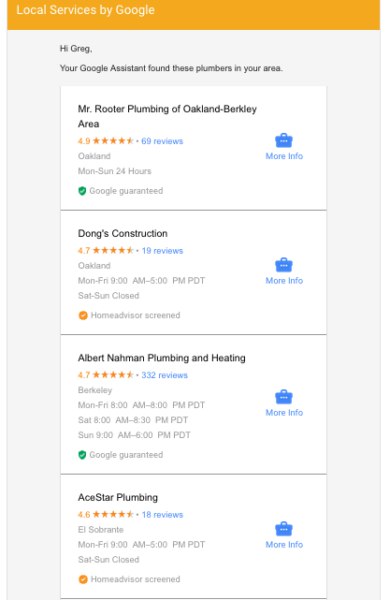This screenshot has width=390, height=600.
Task: Open the 332 reviews link
Action: pyautogui.click(x=165, y=375)
